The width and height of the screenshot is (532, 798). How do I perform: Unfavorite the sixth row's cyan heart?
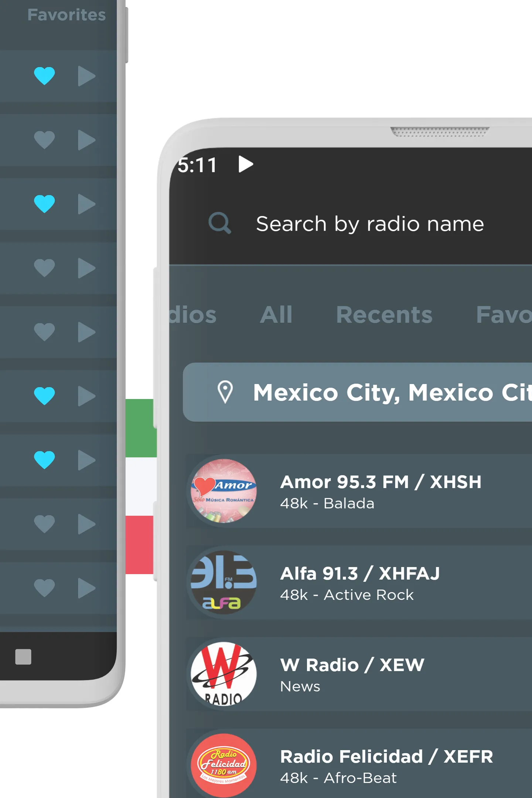(x=44, y=396)
